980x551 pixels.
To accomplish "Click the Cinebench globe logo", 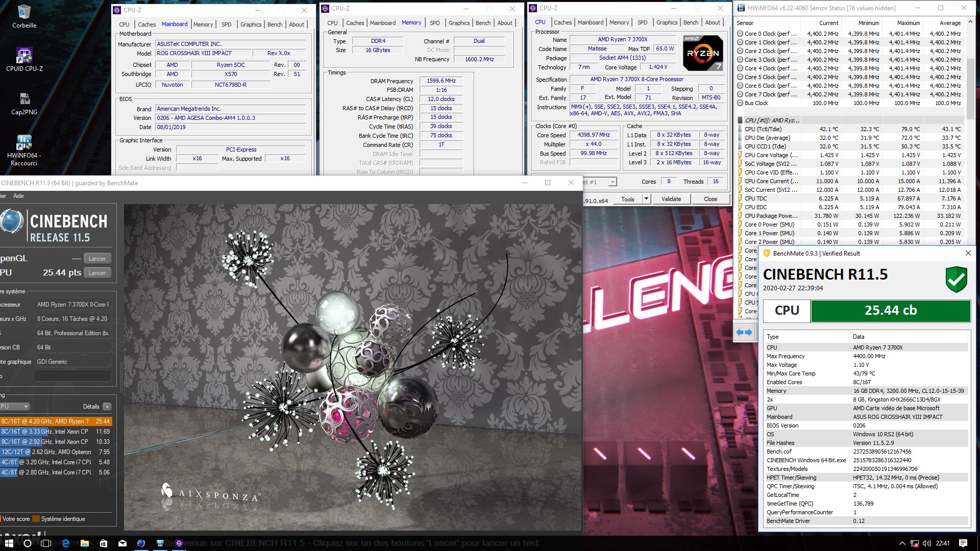I will (x=11, y=222).
